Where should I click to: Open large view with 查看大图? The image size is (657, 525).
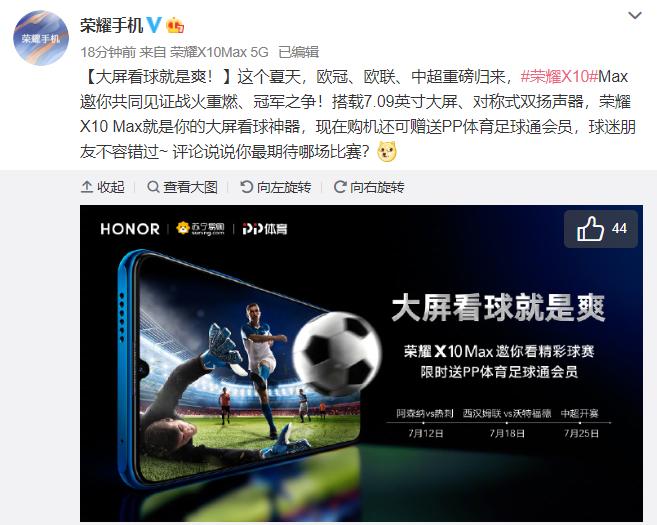tap(183, 187)
